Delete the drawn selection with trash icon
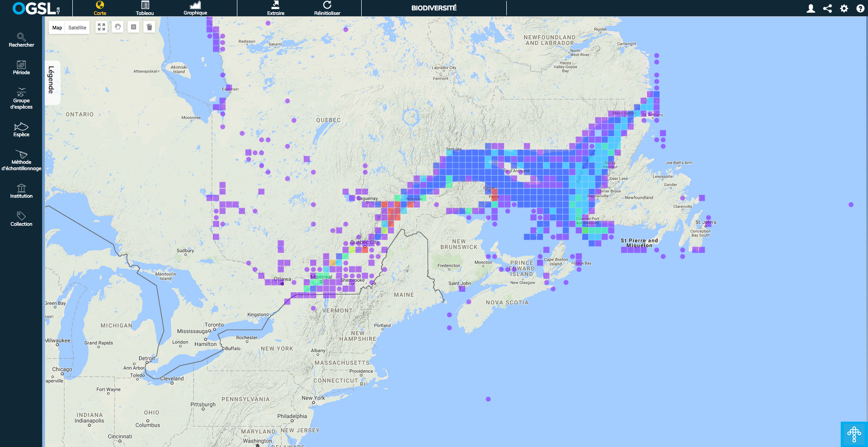 pos(149,27)
